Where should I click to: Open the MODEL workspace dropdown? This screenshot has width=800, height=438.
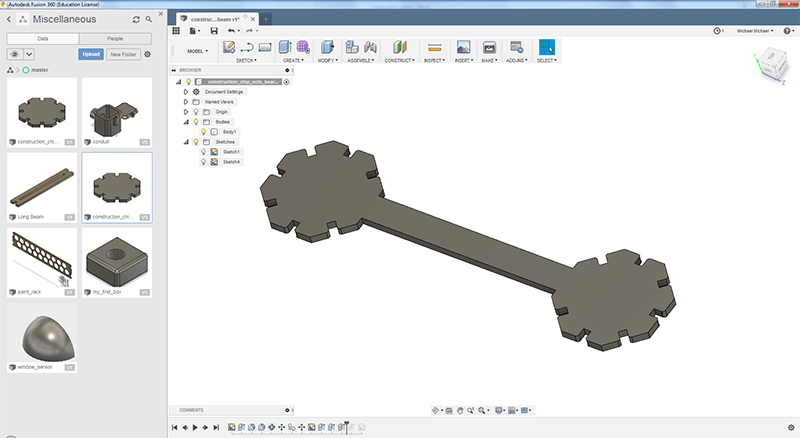pyautogui.click(x=197, y=51)
